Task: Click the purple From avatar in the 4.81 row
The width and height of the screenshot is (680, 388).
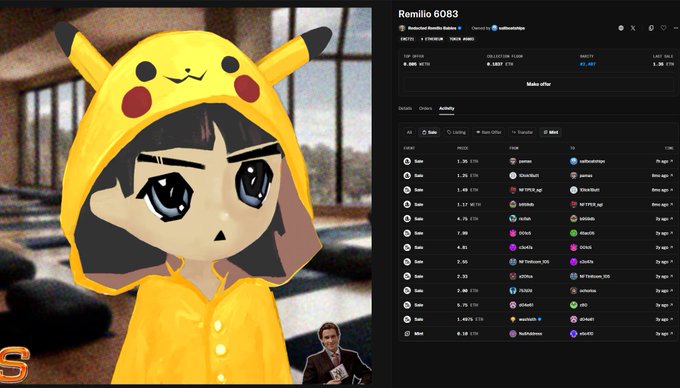Action: click(513, 248)
